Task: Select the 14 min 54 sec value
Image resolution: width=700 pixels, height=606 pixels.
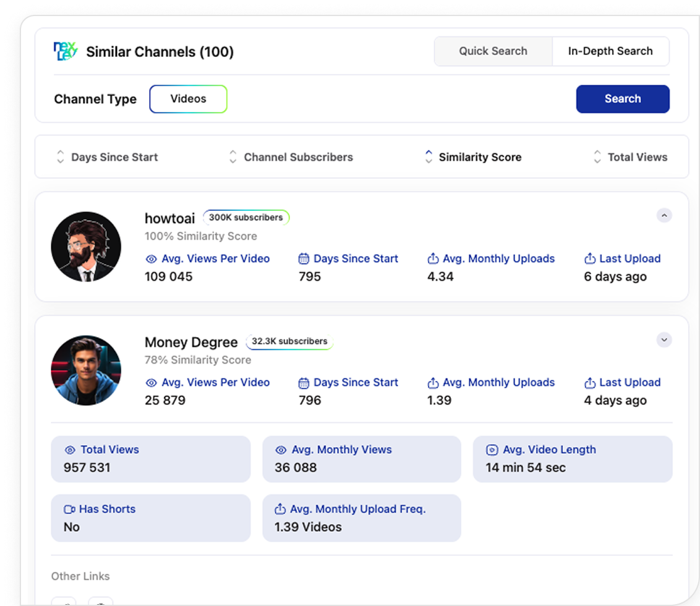Action: 526,467
